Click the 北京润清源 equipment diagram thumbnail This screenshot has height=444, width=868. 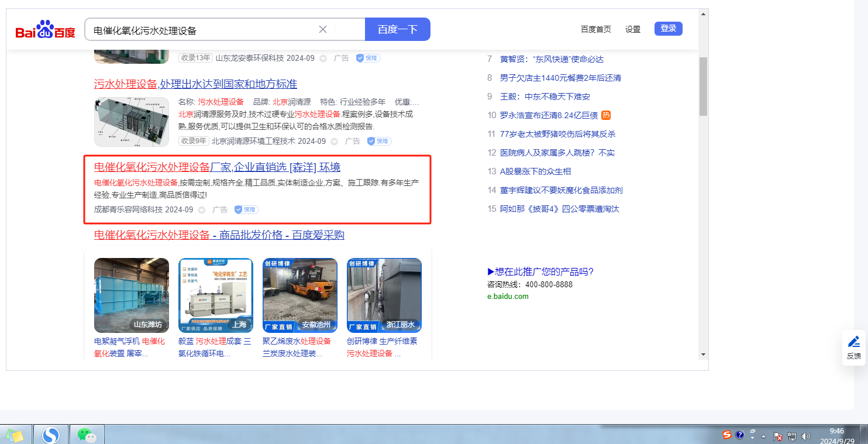(x=132, y=122)
